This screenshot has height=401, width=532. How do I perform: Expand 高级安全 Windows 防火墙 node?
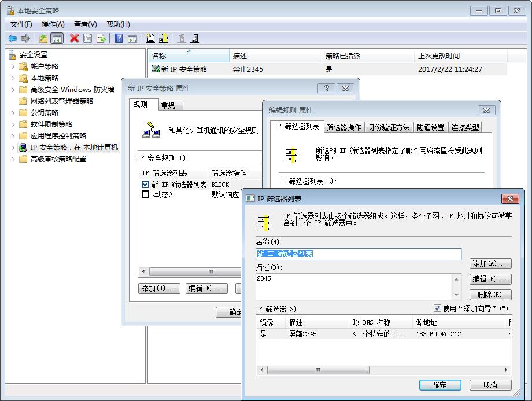(13, 89)
